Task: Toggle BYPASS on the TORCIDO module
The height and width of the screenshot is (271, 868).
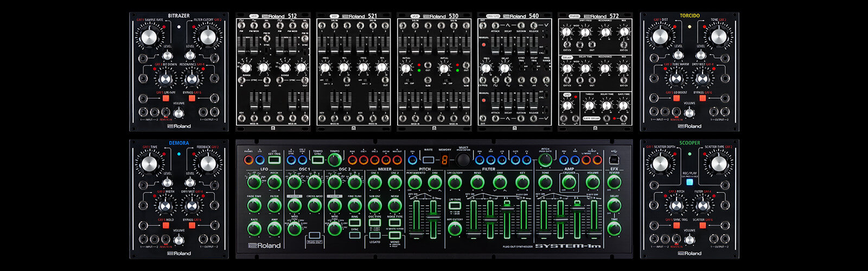Action: pos(703,98)
